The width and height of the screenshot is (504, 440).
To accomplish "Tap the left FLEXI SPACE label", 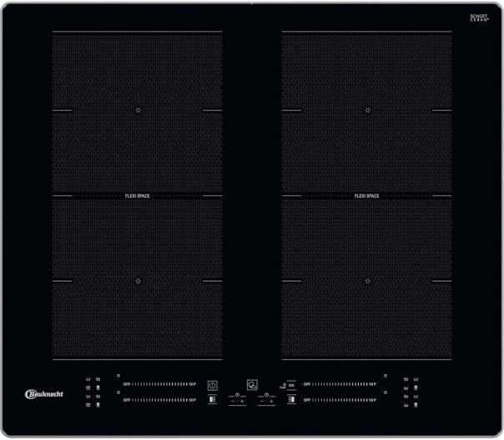I will coord(138,196).
